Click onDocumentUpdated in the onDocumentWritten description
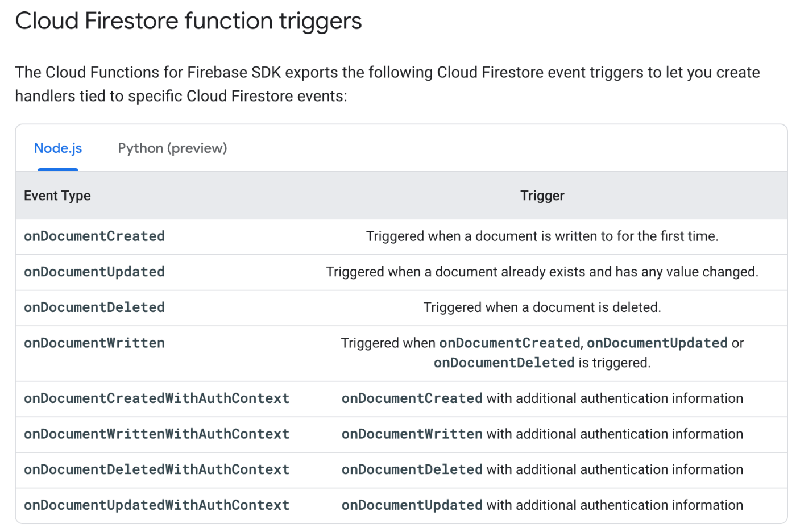The width and height of the screenshot is (796, 532). point(657,343)
